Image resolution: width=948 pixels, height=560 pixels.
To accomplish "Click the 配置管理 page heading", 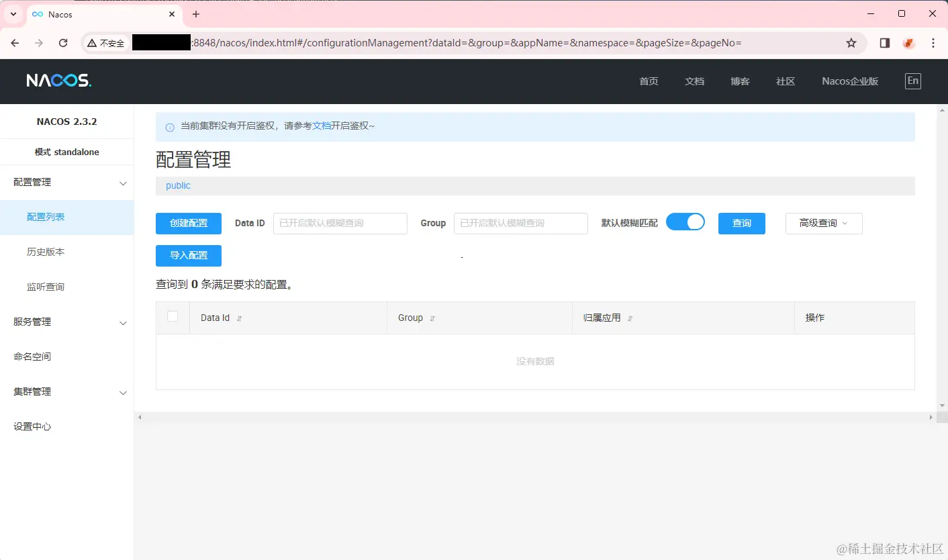I will click(193, 159).
